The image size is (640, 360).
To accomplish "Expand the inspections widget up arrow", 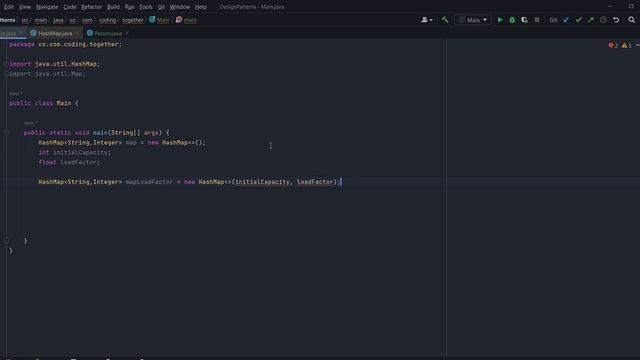I will point(637,45).
